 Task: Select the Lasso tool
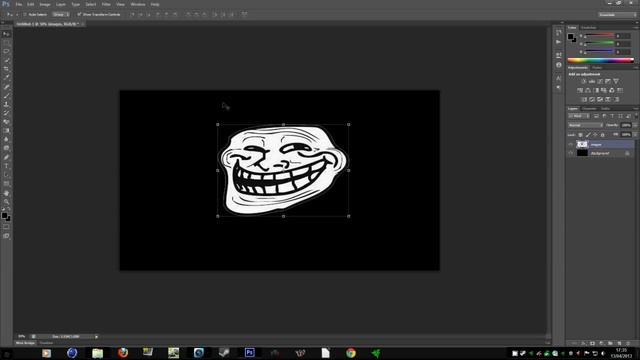pos(6,51)
